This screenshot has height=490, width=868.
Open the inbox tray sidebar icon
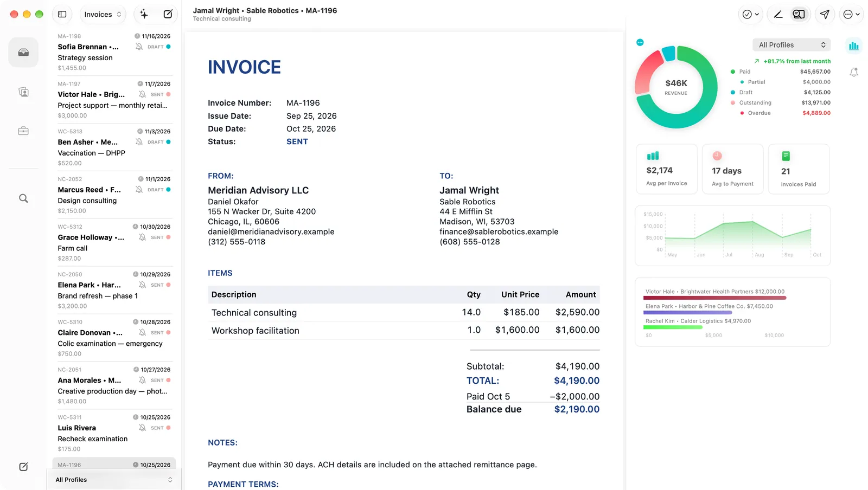(x=23, y=53)
